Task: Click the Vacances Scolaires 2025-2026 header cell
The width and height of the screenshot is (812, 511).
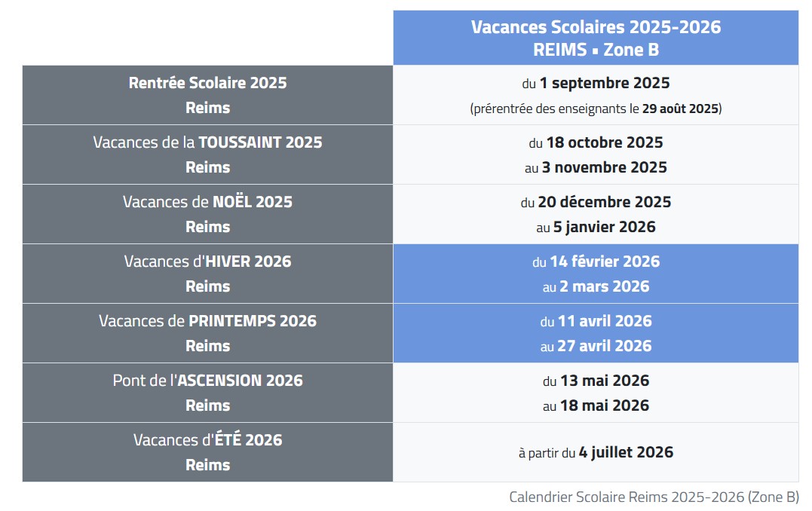Action: (x=596, y=38)
